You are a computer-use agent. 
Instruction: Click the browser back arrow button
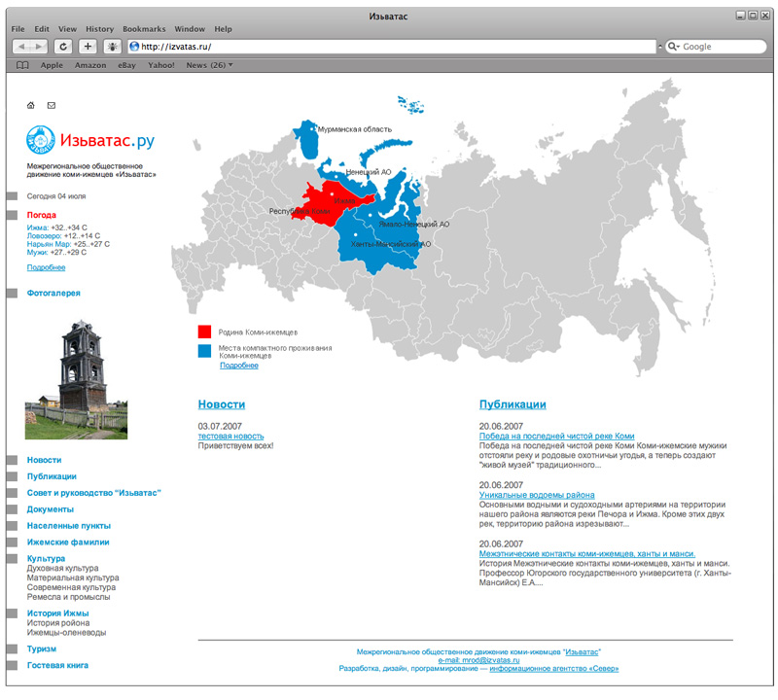pos(20,47)
